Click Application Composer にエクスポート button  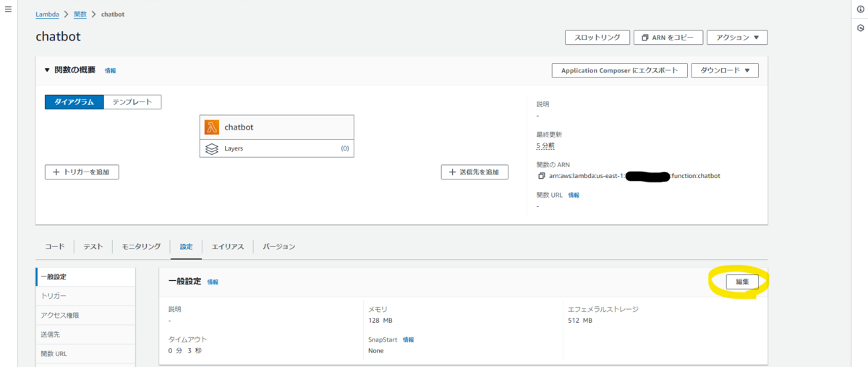click(x=619, y=70)
